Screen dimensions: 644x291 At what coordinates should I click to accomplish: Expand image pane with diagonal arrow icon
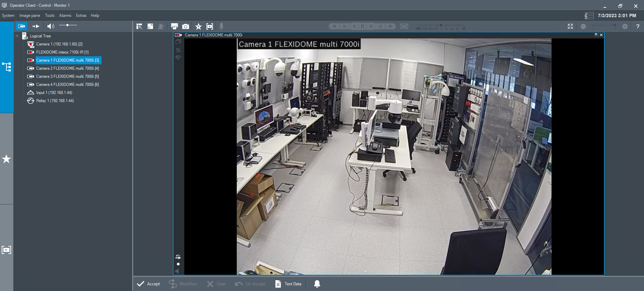pos(150,26)
